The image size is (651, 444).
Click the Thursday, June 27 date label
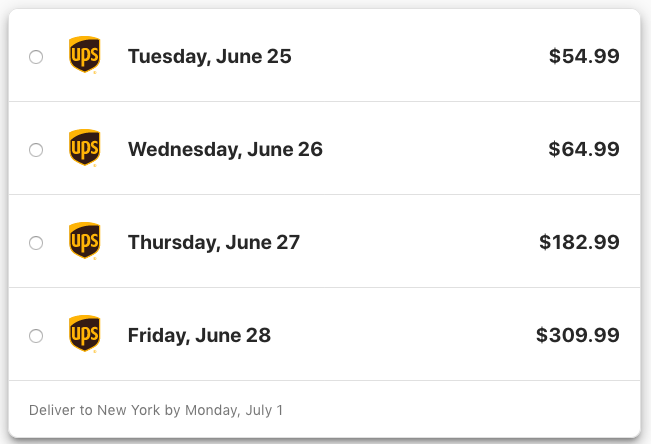[214, 243]
